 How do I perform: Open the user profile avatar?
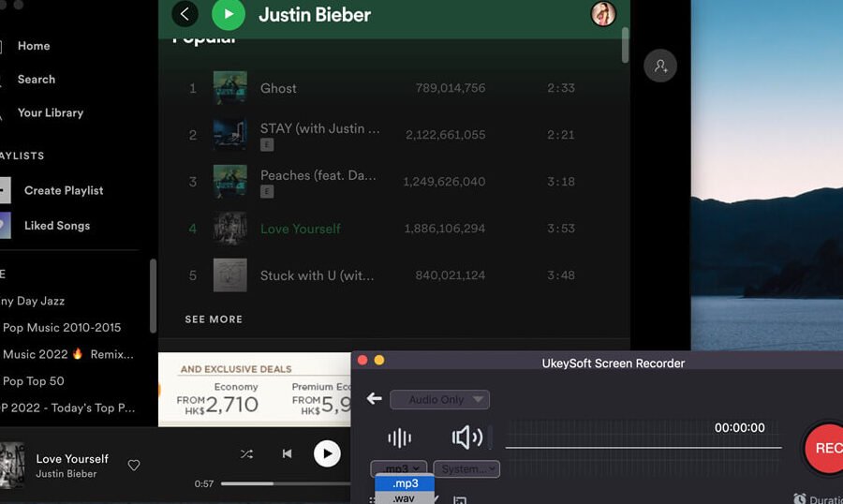[603, 14]
